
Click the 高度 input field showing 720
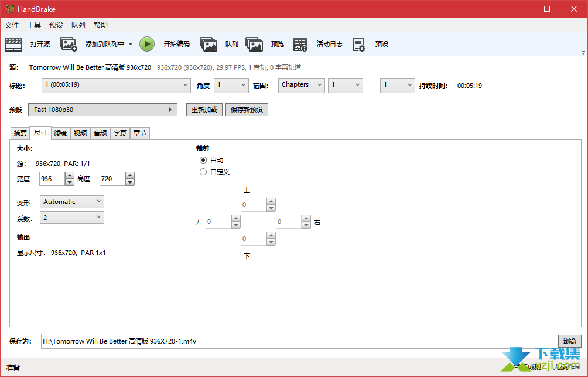tap(112, 179)
